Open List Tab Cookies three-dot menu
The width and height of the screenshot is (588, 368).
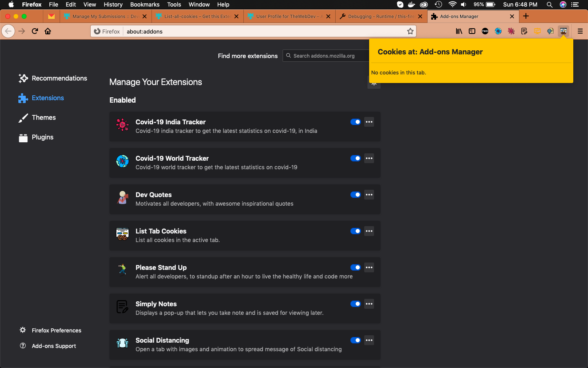pos(369,231)
